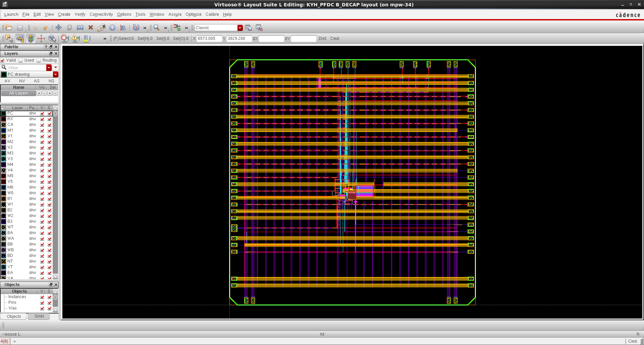Click the Redo arrow icon
Viewport: 644px width, 345px height.
point(45,28)
